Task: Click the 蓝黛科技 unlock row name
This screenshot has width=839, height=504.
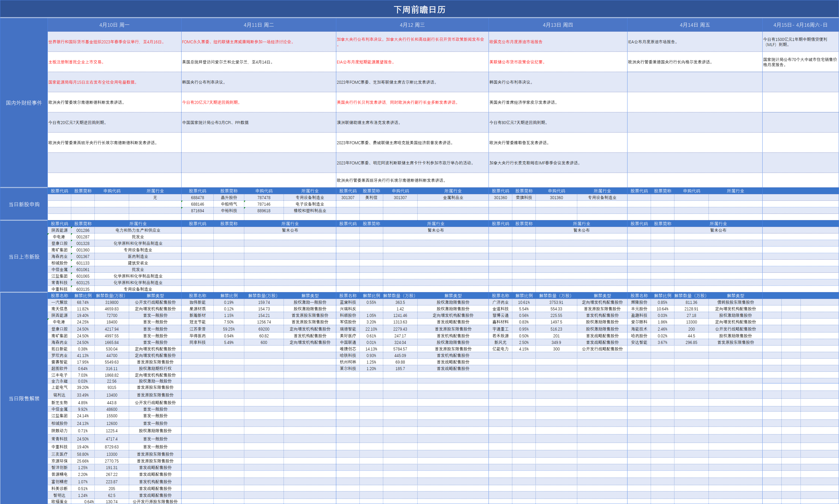Action: tap(348, 302)
